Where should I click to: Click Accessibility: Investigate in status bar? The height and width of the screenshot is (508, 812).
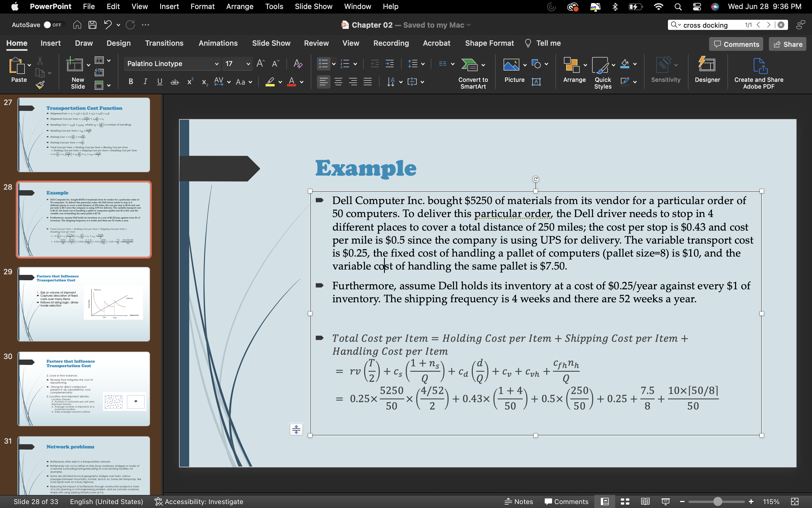[199, 502]
